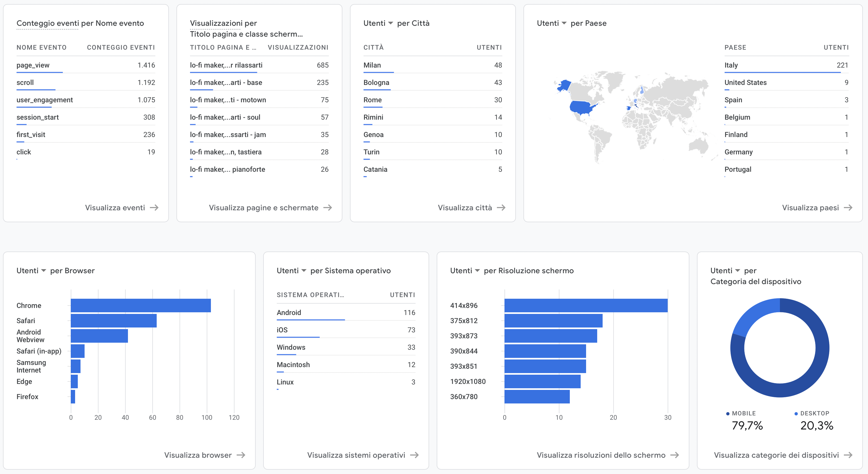Click the arrow icon next to Visualizza sistemi operativi
Viewport: 868px width, 474px height.
pyautogui.click(x=414, y=455)
